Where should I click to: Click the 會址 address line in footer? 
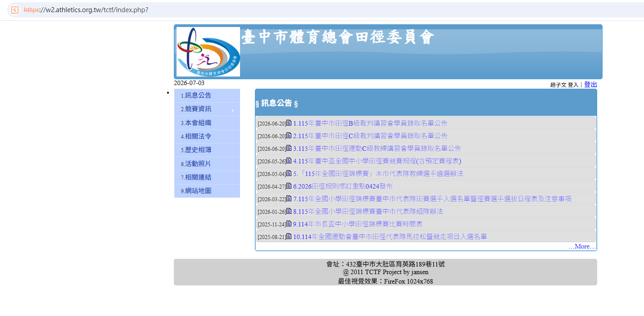(x=385, y=264)
